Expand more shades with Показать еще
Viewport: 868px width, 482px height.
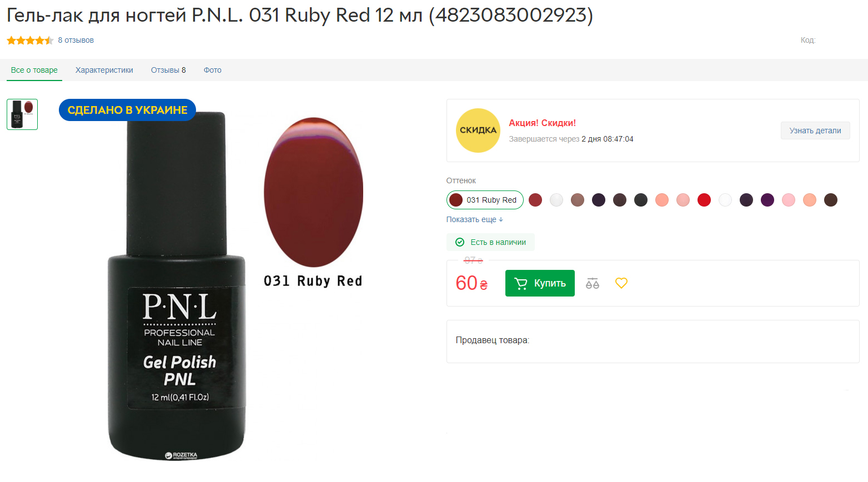[475, 219]
